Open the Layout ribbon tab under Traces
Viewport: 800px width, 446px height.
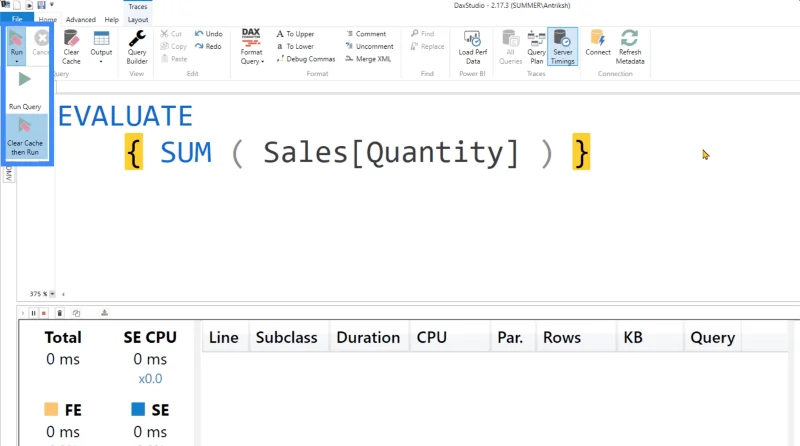138,20
